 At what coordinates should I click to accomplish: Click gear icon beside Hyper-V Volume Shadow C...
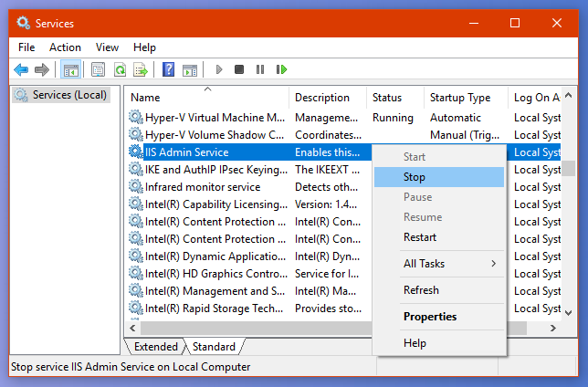(136, 134)
